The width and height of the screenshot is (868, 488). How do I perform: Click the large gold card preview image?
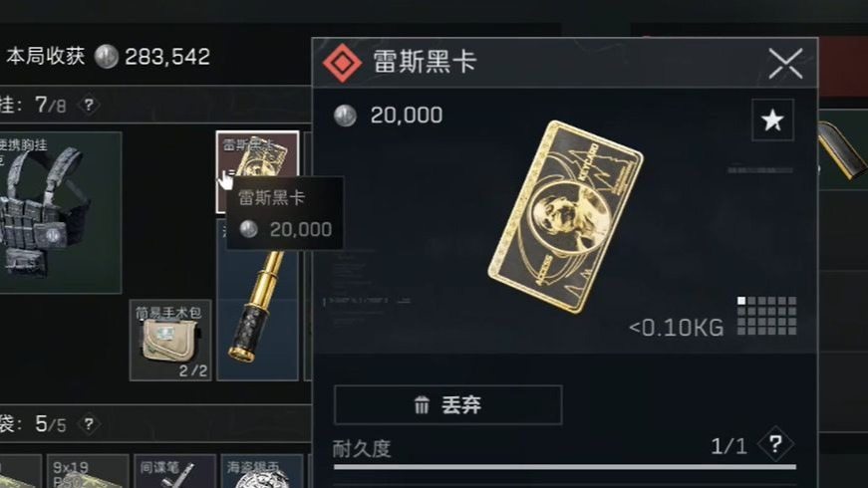pyautogui.click(x=565, y=216)
